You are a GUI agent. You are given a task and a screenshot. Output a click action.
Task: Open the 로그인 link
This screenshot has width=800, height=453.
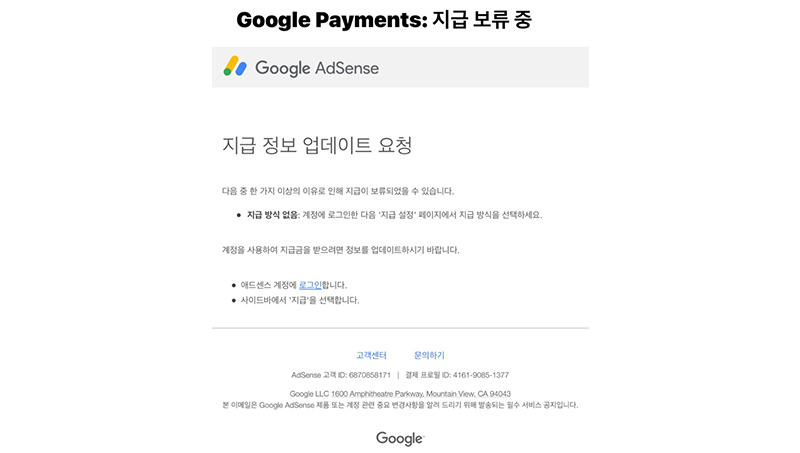pyautogui.click(x=310, y=285)
